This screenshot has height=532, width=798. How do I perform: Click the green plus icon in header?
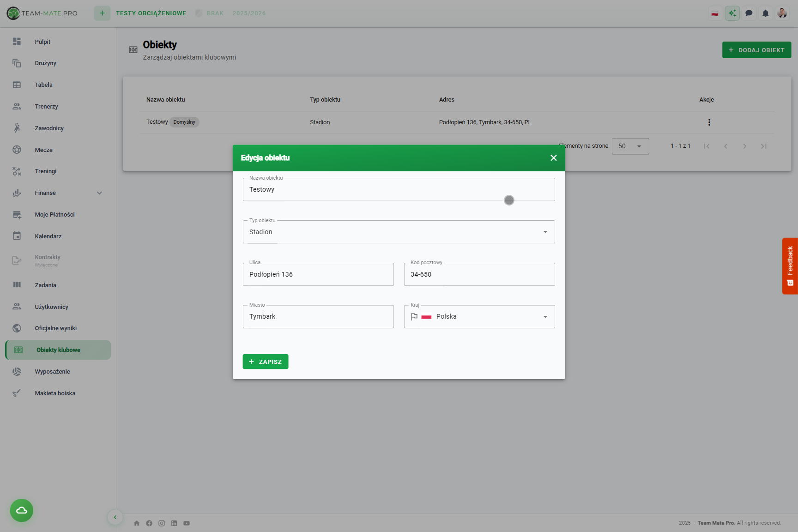tap(102, 13)
